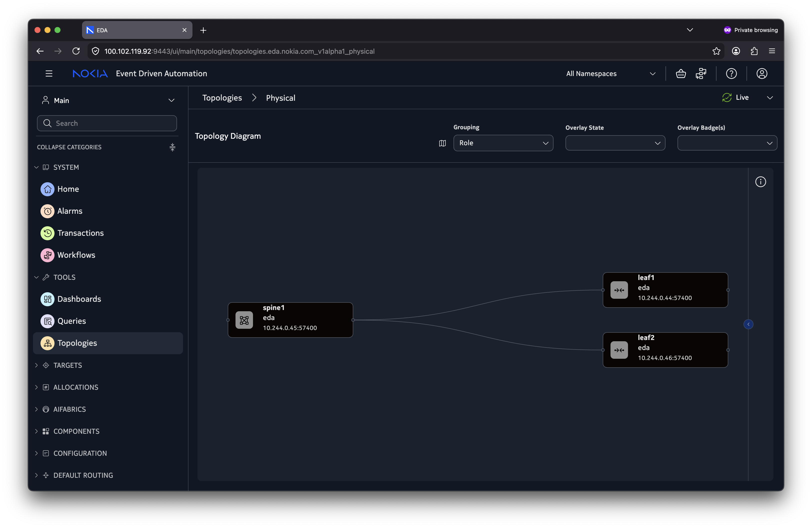Click the spine1 node icon
Image resolution: width=812 pixels, height=528 pixels.
pyautogui.click(x=244, y=320)
